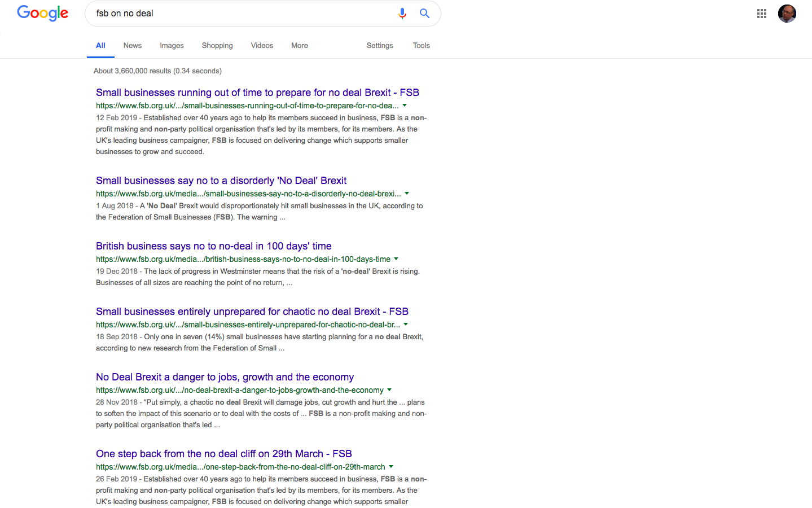Expand arrow next to 'danger to jobs' URL
This screenshot has height=508, width=812.
(x=389, y=390)
